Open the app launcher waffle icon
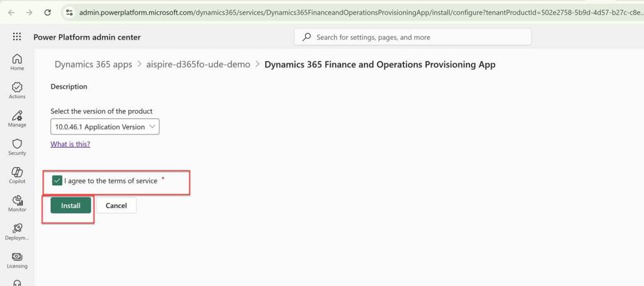This screenshot has height=286, width=644. point(17,37)
